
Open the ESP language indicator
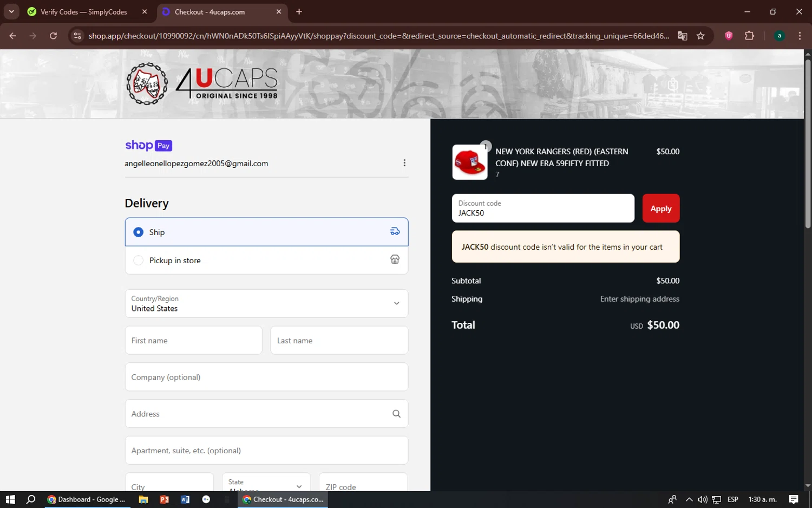[733, 499]
